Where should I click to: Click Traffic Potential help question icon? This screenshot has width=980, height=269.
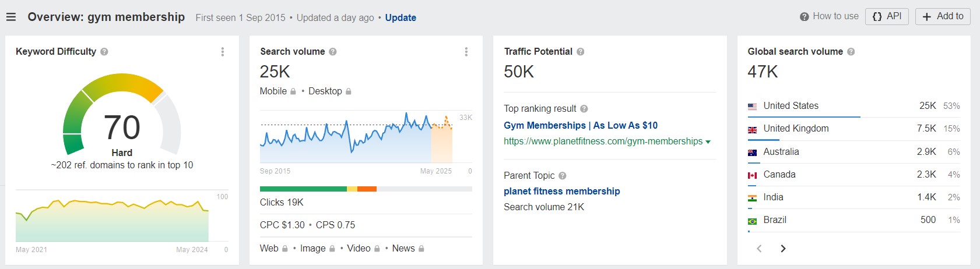pyautogui.click(x=581, y=52)
